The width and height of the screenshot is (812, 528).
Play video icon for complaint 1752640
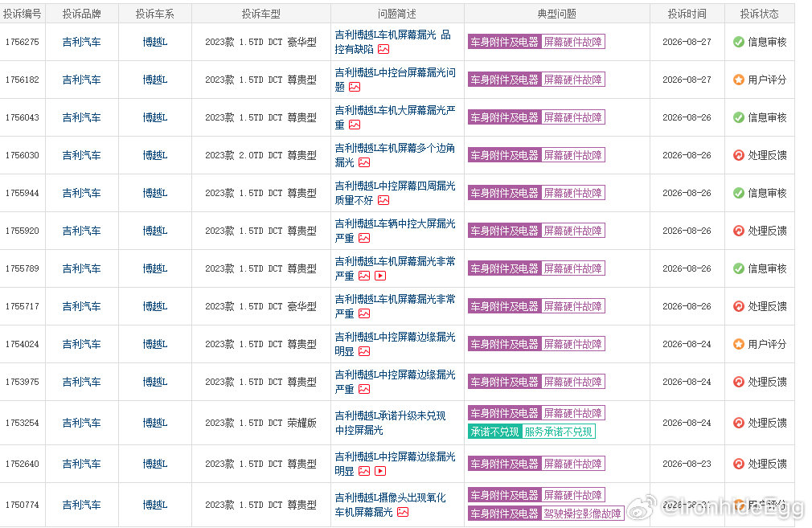380,471
